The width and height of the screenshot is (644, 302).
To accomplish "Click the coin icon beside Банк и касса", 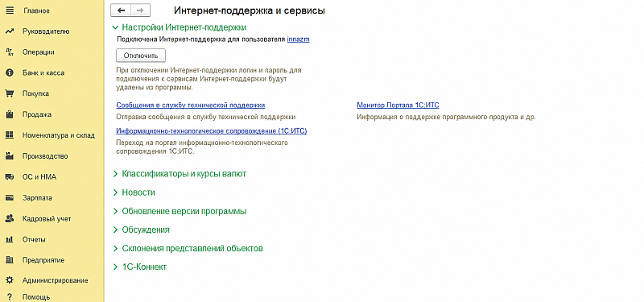I will 10,72.
